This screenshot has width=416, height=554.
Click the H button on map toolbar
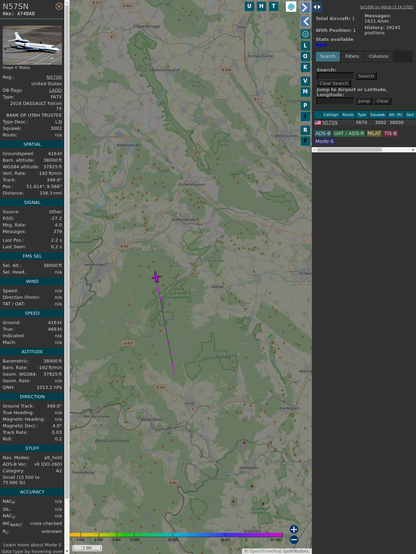[x=261, y=6]
